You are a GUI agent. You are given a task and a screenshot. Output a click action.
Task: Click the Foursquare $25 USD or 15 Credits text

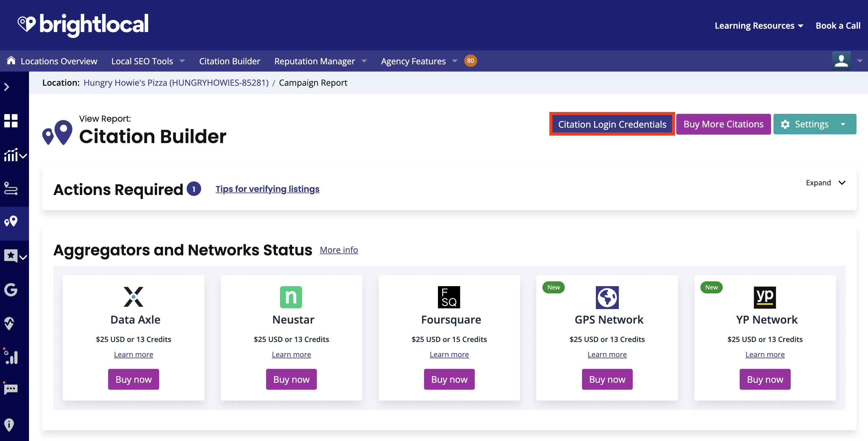[449, 339]
